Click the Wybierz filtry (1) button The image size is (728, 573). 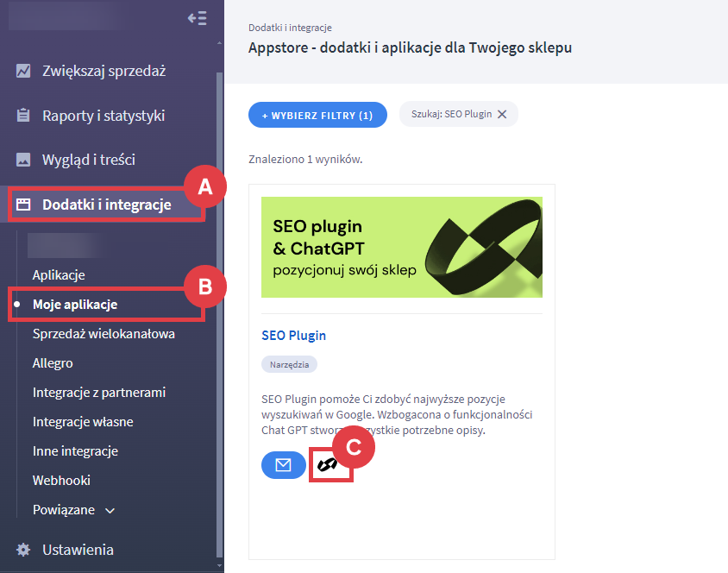317,115
